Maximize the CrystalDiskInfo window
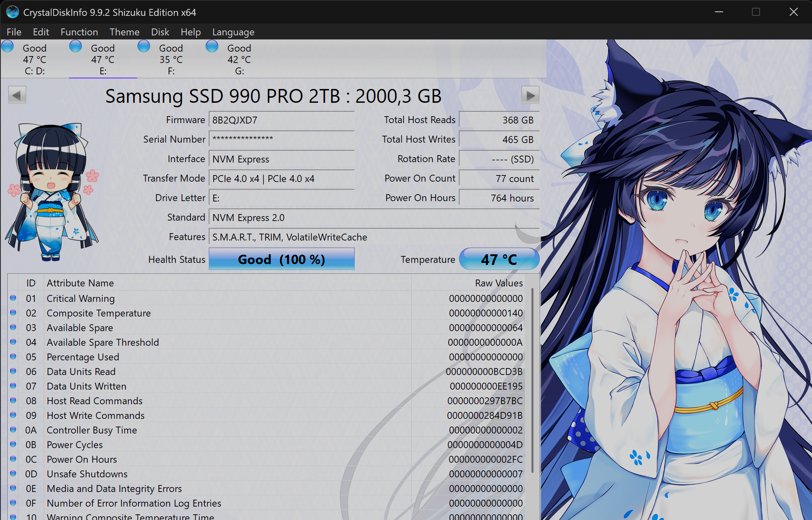The width and height of the screenshot is (812, 520). 756,12
